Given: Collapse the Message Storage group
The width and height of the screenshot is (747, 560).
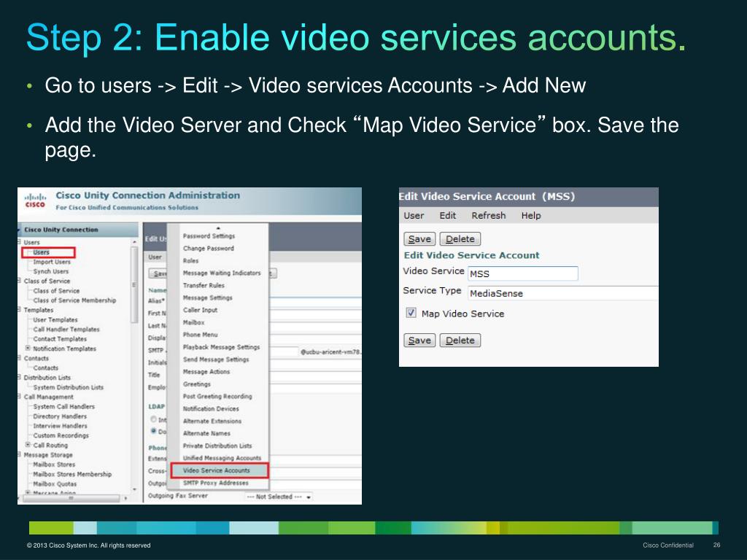Looking at the screenshot, I should (x=20, y=455).
